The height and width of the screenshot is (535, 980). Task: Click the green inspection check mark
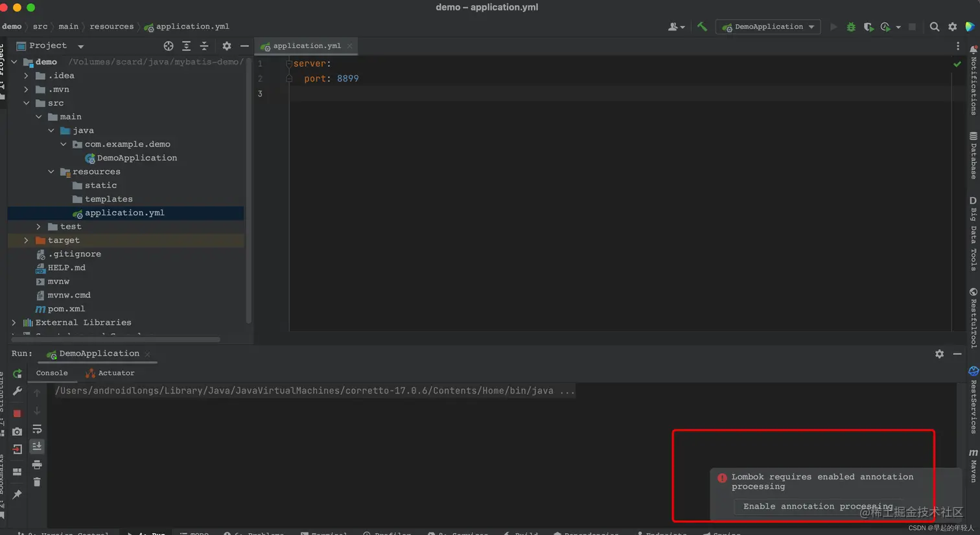click(x=957, y=64)
